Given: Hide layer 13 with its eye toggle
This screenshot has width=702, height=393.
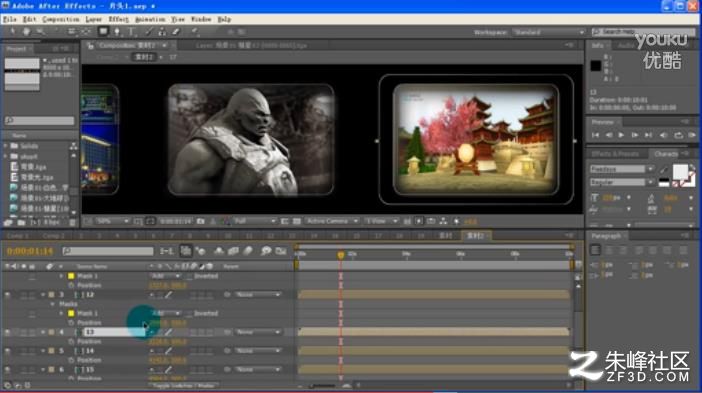Looking at the screenshot, I should pyautogui.click(x=7, y=333).
